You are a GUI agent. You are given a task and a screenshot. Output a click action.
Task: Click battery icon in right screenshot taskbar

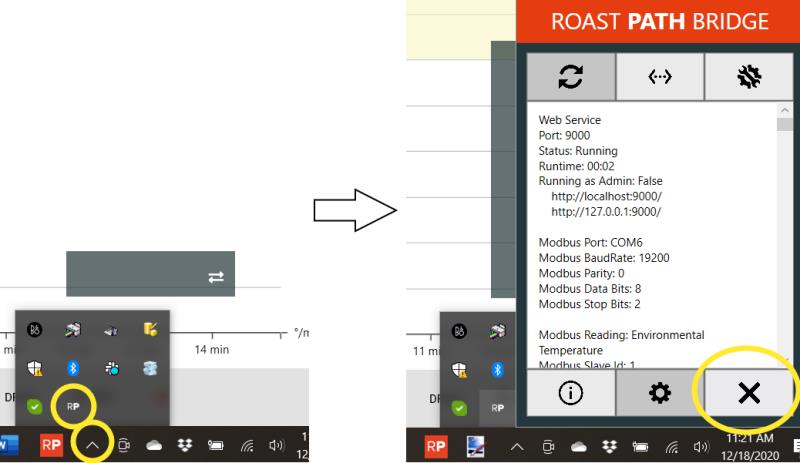pos(640,447)
